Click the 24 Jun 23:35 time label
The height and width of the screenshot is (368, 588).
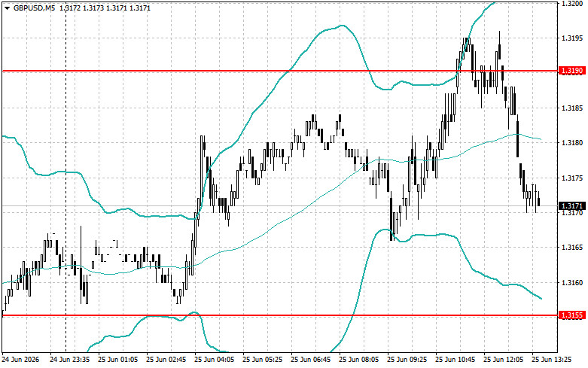coord(70,360)
